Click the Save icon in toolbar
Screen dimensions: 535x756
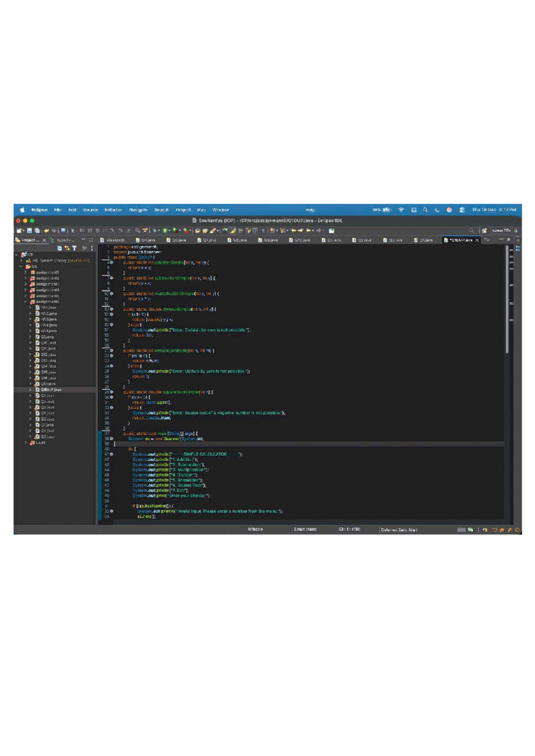click(29, 231)
